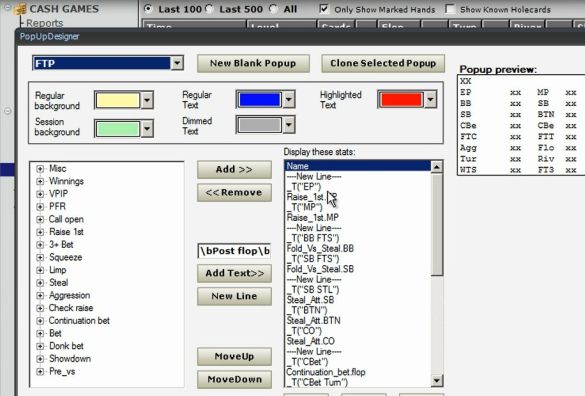This screenshot has height=396, width=585.
Task: Open Session background color dropdown
Action: pyautogui.click(x=147, y=129)
